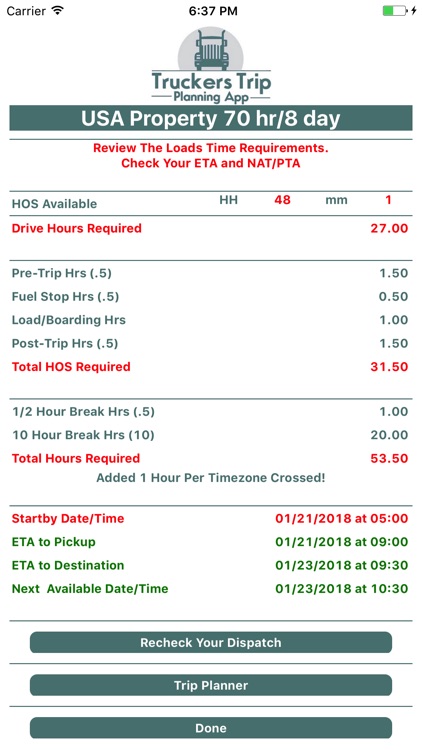
Task: Select the USA Property 70 hr/8 day header
Action: [211, 118]
